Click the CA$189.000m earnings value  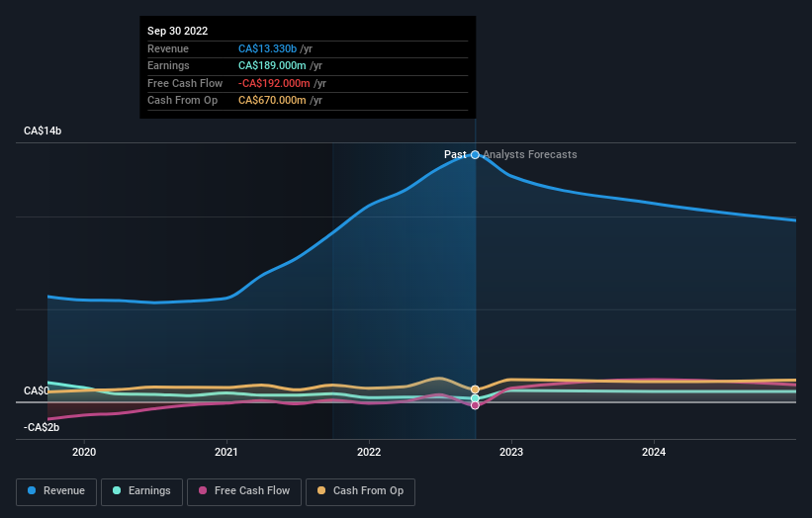pyautogui.click(x=272, y=65)
